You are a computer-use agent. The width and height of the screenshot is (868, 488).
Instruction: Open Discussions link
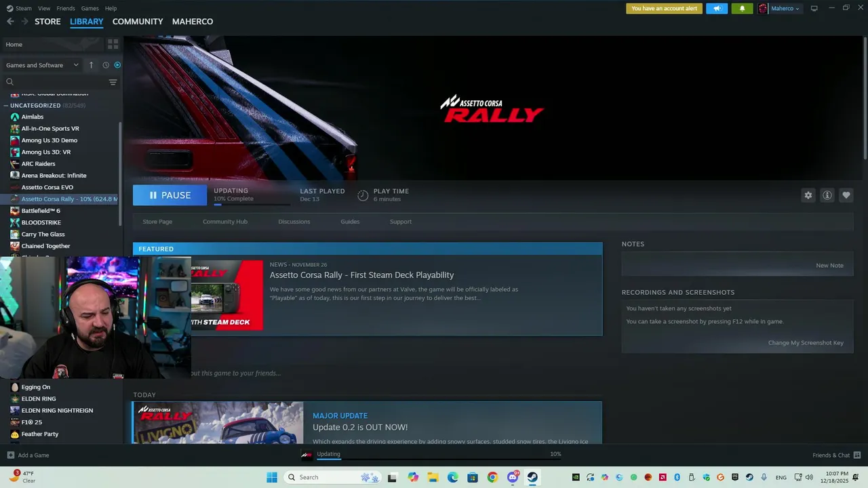click(x=294, y=222)
